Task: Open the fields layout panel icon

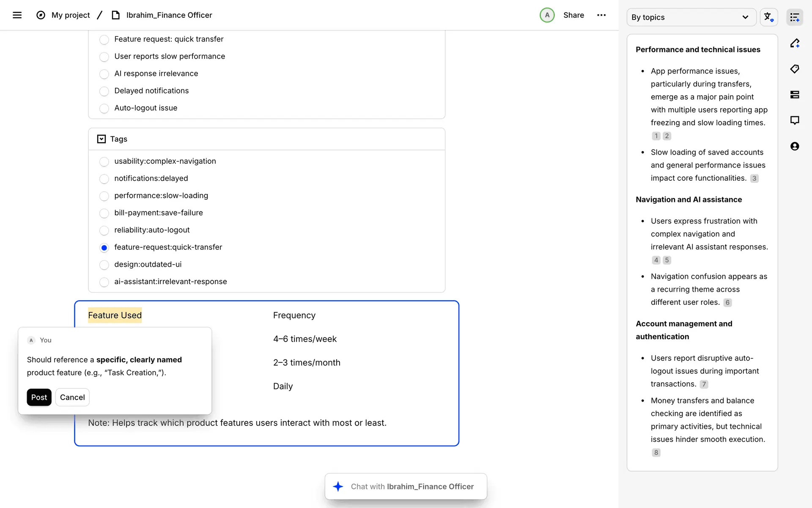Action: [x=795, y=95]
